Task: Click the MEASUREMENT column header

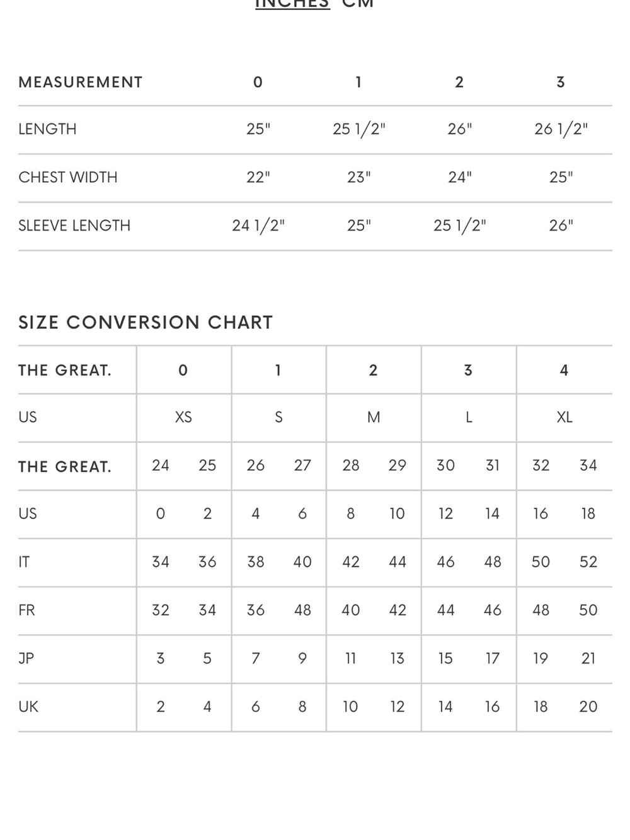Action: pos(81,82)
